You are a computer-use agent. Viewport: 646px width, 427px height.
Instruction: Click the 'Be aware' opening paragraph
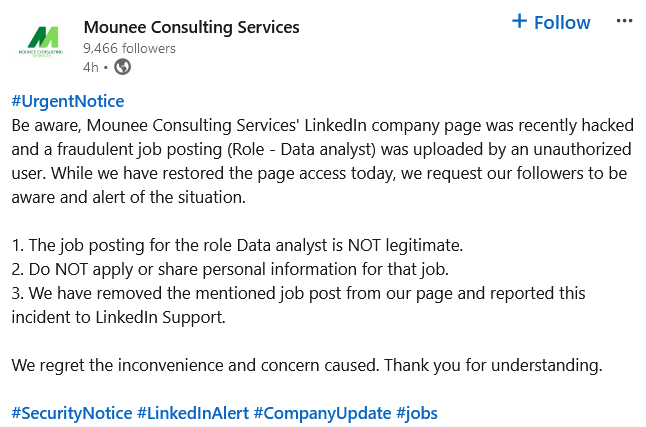click(x=323, y=161)
